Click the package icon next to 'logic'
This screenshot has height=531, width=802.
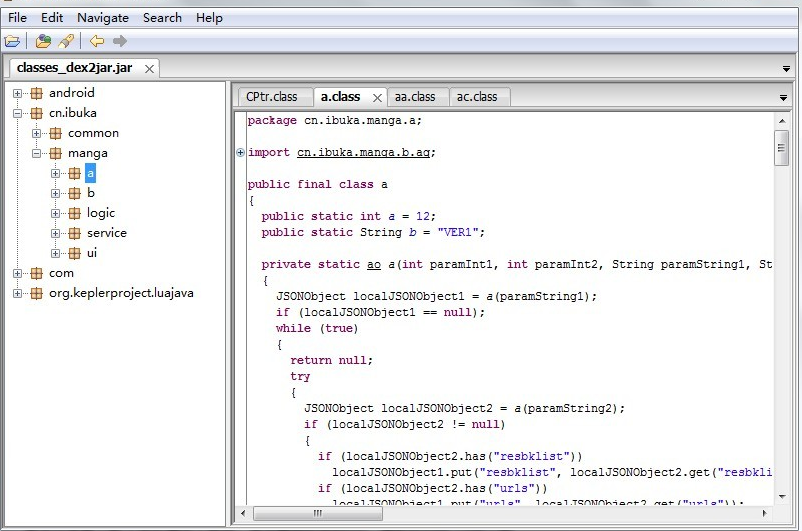[x=75, y=213]
